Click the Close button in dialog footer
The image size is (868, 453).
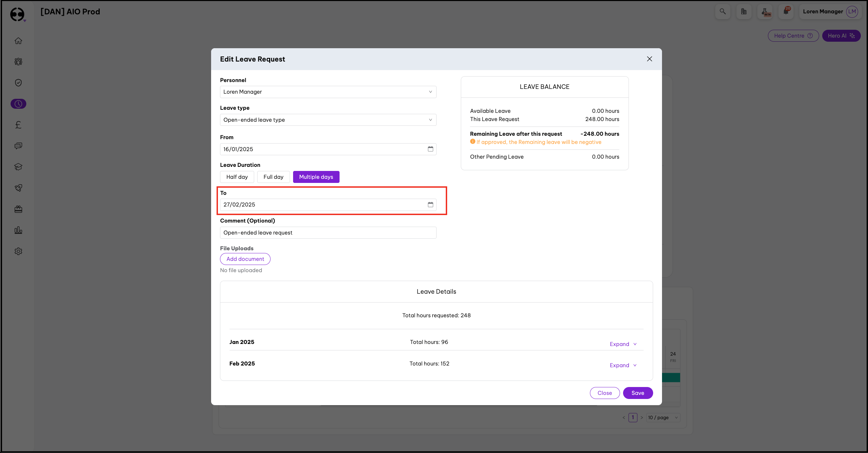604,393
